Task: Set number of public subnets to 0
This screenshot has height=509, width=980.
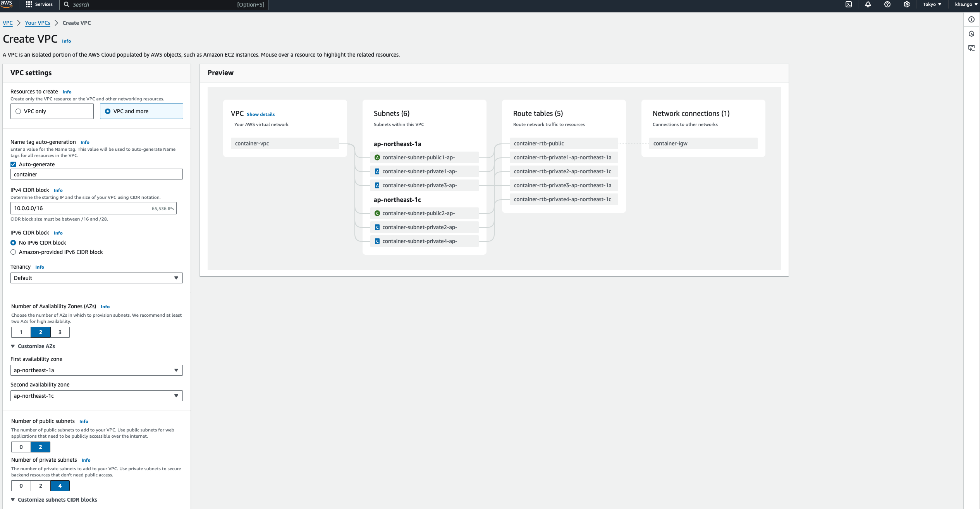Action: pyautogui.click(x=21, y=447)
